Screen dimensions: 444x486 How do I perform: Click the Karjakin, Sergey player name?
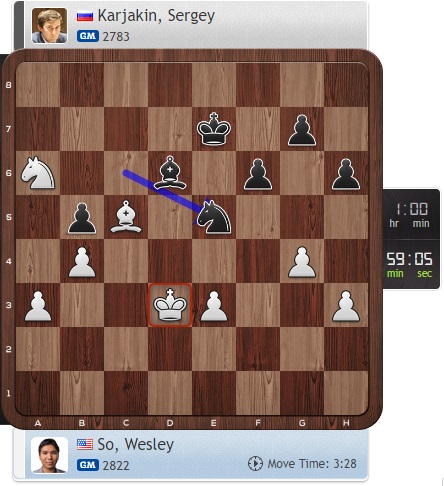coord(156,16)
